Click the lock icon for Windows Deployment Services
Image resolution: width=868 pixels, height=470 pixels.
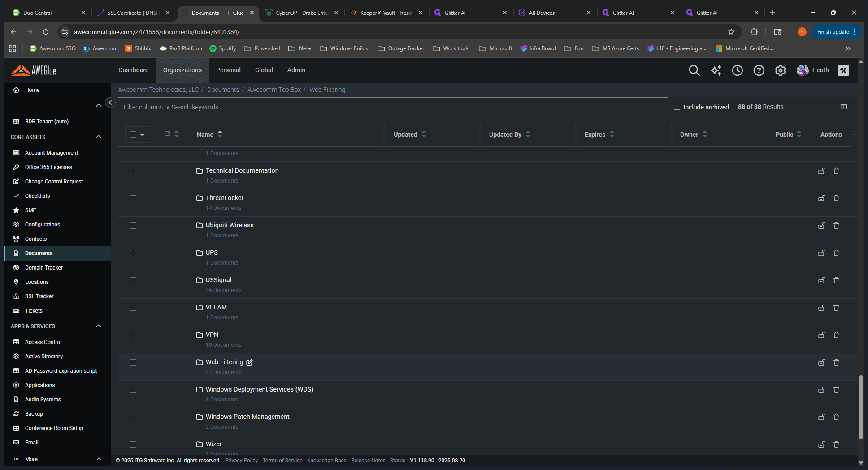coord(822,390)
